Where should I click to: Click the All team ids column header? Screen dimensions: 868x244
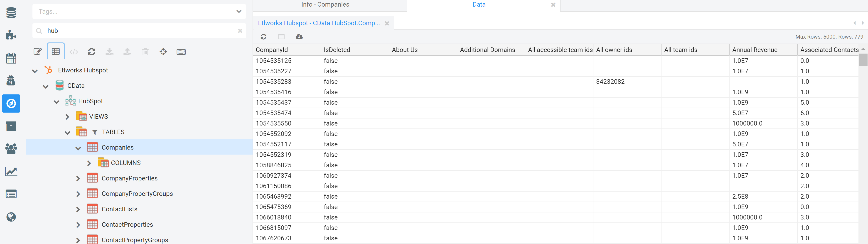[695, 50]
